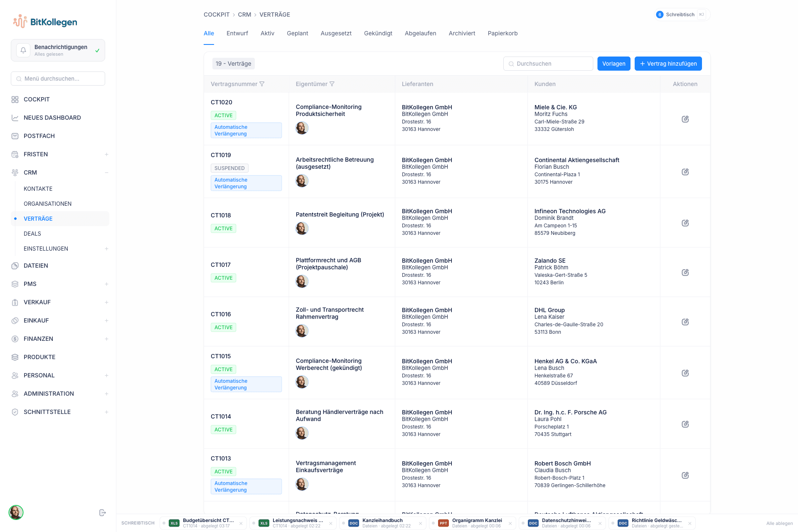Expand VERKAUF menu section
Image resolution: width=798 pixels, height=532 pixels.
tap(106, 302)
